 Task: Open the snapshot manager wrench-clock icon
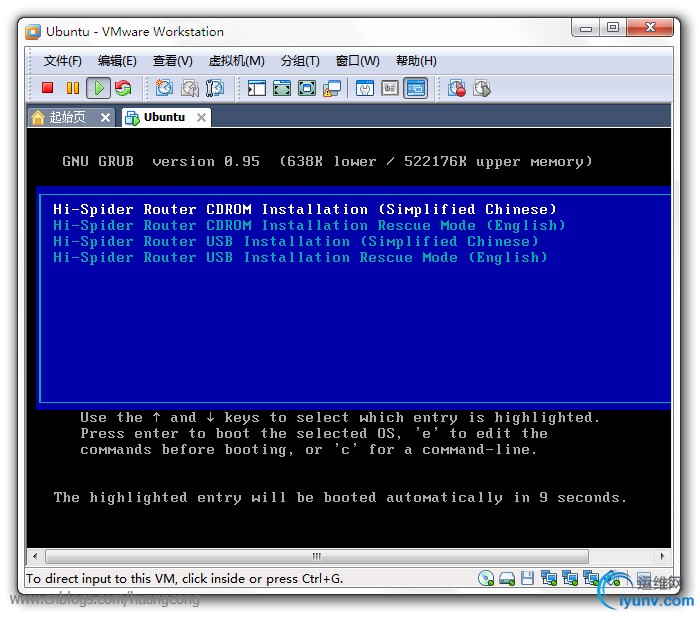pos(215,88)
